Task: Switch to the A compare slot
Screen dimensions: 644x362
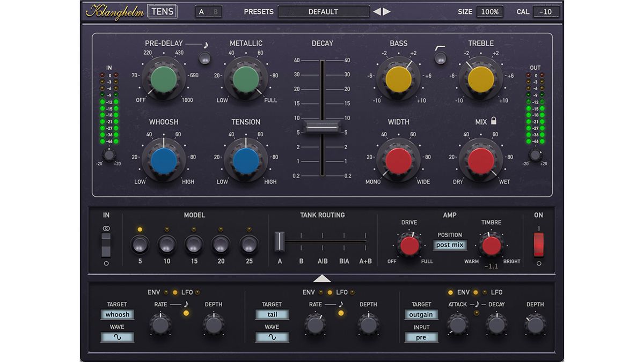Action: (x=202, y=10)
